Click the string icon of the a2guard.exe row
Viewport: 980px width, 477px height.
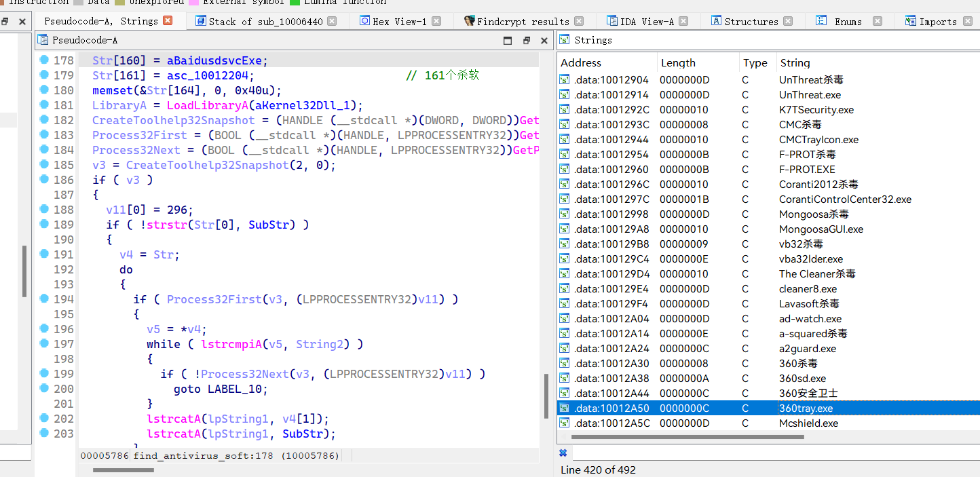(x=564, y=349)
